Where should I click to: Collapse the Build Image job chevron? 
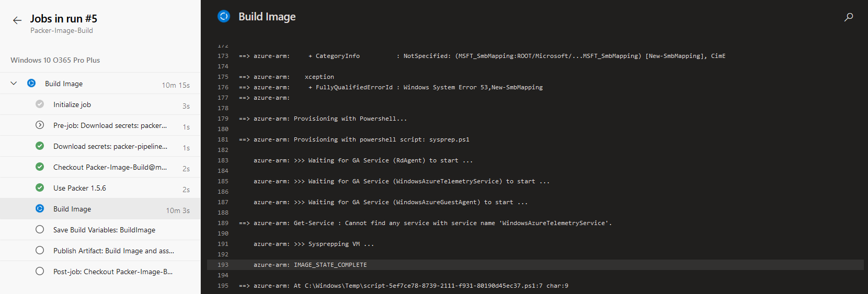coord(14,84)
